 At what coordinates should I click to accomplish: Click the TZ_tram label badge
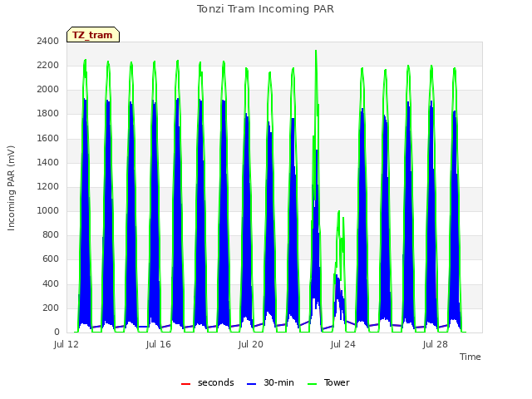(x=93, y=35)
